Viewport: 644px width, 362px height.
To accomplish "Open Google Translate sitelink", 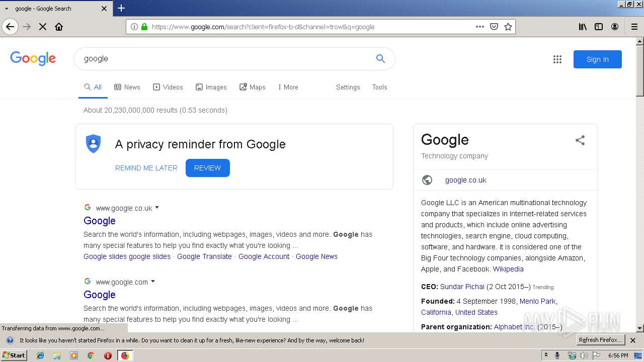I will (204, 256).
